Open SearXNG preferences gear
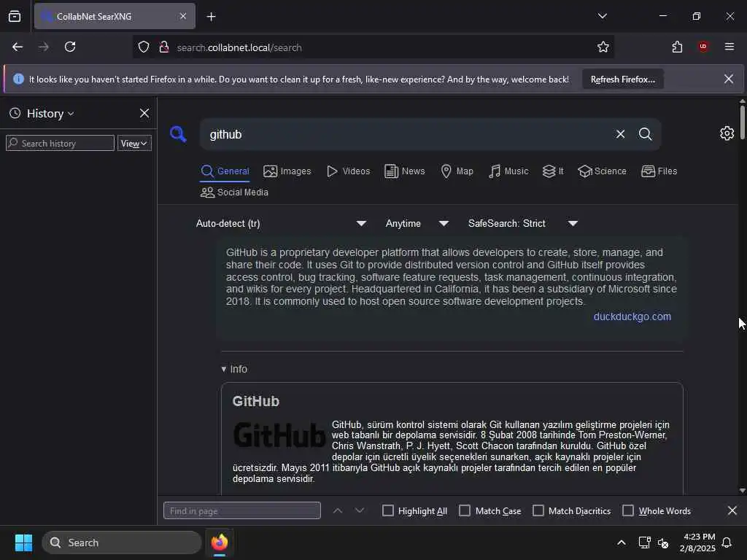 point(727,133)
